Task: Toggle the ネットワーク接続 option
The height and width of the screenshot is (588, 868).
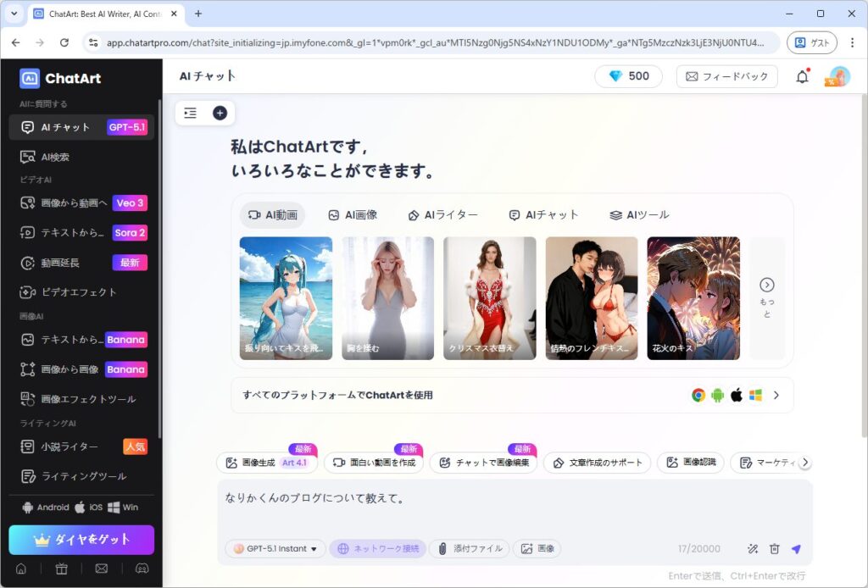Action: [377, 549]
